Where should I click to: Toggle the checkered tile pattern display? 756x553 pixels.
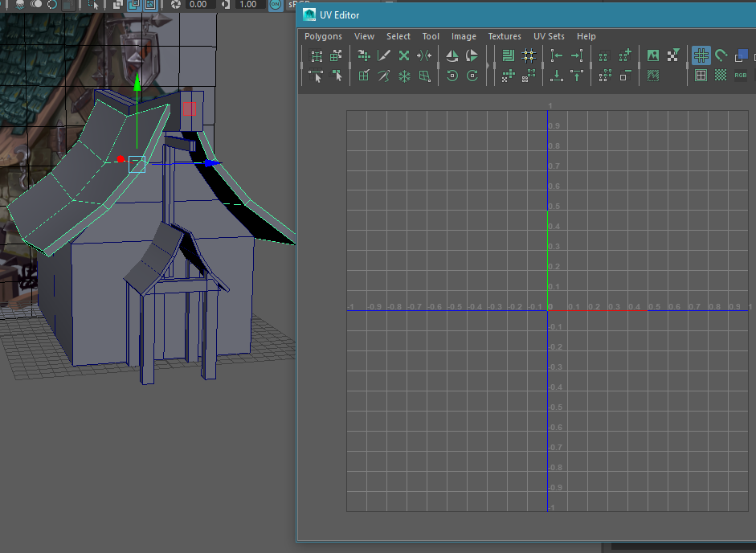[720, 76]
